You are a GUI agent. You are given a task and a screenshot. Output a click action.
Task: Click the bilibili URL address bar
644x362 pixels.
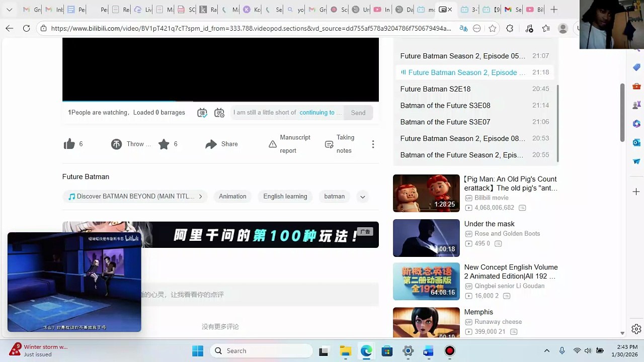[x=251, y=29]
